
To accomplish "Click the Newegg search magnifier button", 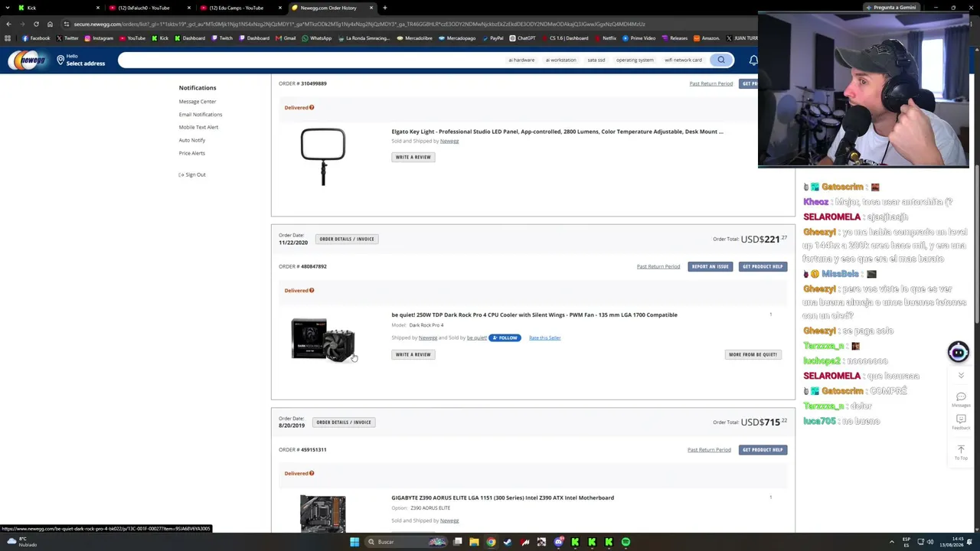I will tap(721, 60).
